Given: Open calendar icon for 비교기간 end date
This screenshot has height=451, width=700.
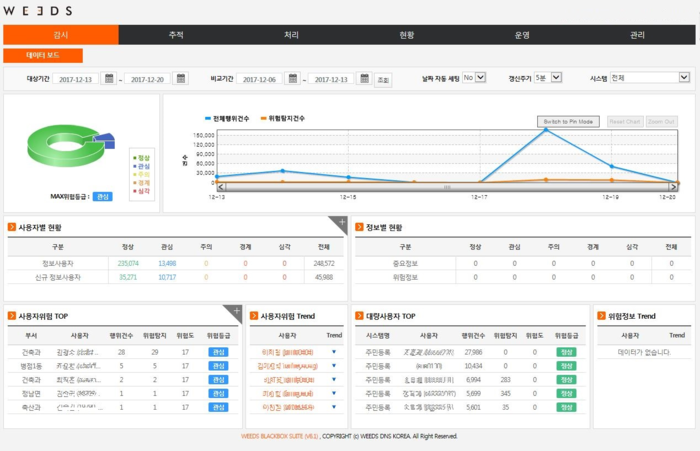Looking at the screenshot, I should click(x=364, y=79).
